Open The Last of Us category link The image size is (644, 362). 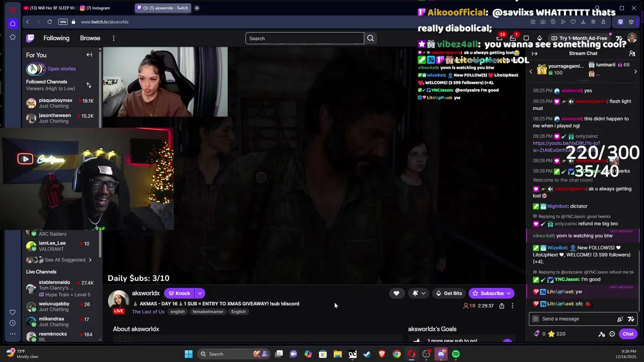[x=148, y=312]
